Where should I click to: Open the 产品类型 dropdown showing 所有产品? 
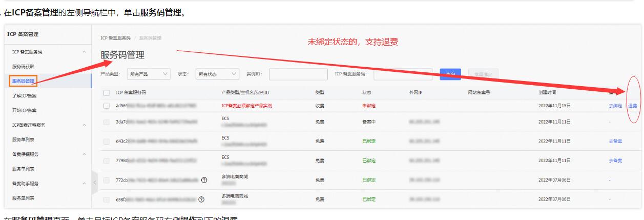click(x=149, y=74)
